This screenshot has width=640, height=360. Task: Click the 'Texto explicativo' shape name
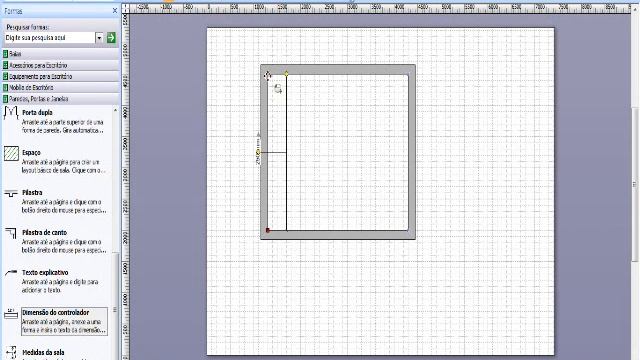tap(45, 273)
